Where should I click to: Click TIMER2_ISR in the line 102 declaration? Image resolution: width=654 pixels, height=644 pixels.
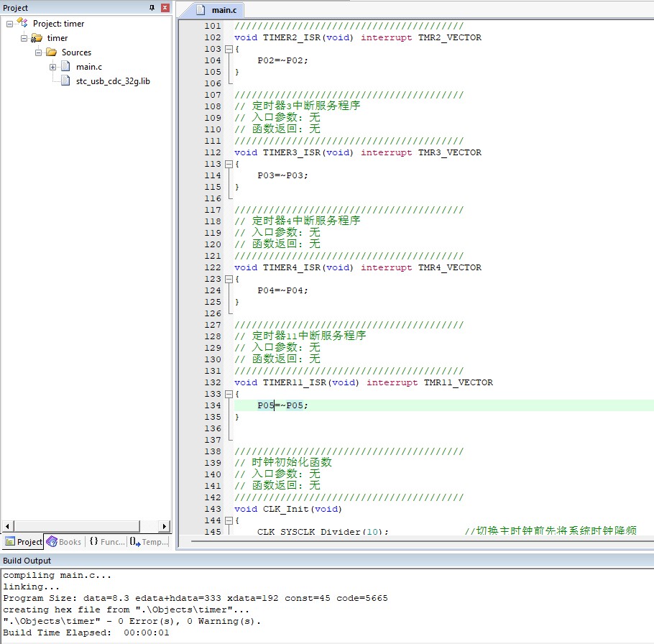(x=292, y=37)
